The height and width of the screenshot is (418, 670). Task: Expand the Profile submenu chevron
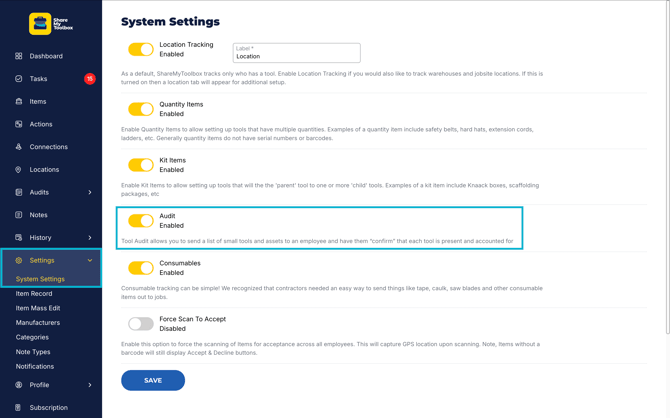pyautogui.click(x=90, y=385)
